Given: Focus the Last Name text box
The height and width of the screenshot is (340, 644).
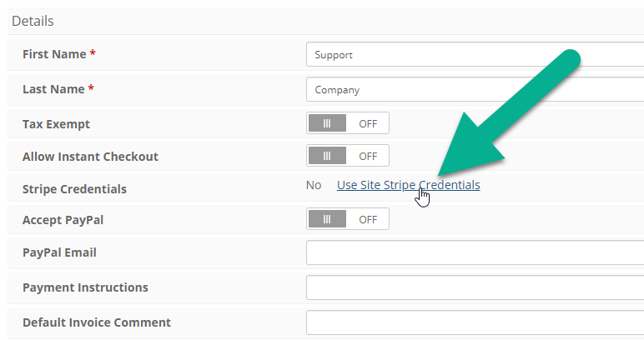Looking at the screenshot, I should 475,89.
